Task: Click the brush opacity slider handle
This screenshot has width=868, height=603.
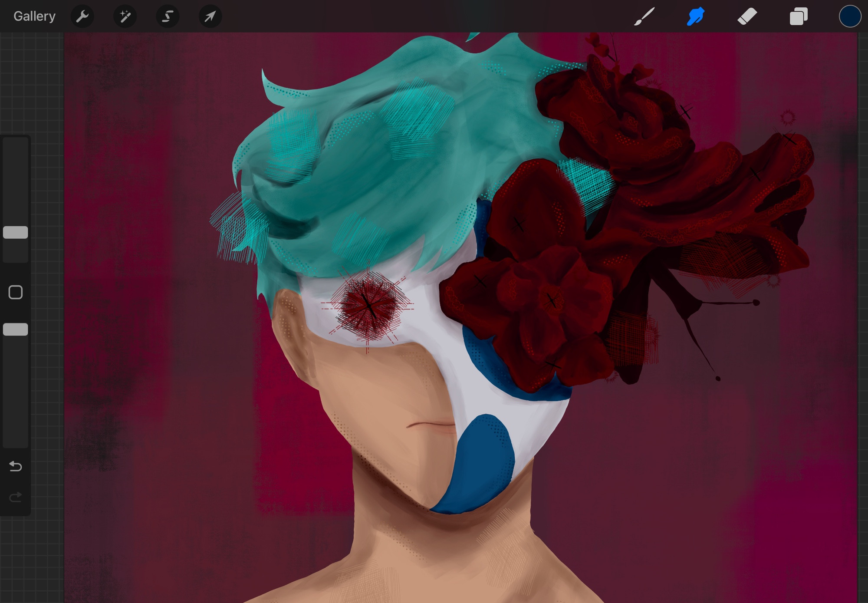Action: (x=16, y=330)
